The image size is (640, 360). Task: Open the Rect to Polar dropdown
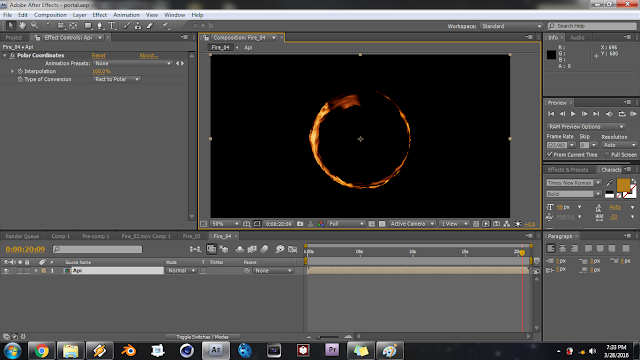pos(117,79)
